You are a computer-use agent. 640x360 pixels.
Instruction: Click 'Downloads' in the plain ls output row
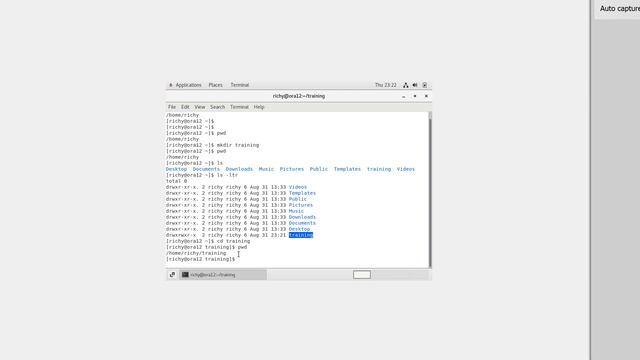tap(239, 169)
